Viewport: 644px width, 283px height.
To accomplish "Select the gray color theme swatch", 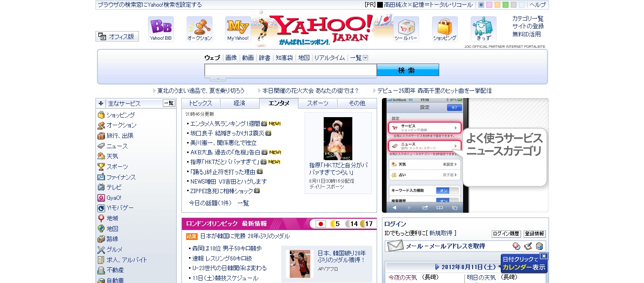I will (x=514, y=5).
